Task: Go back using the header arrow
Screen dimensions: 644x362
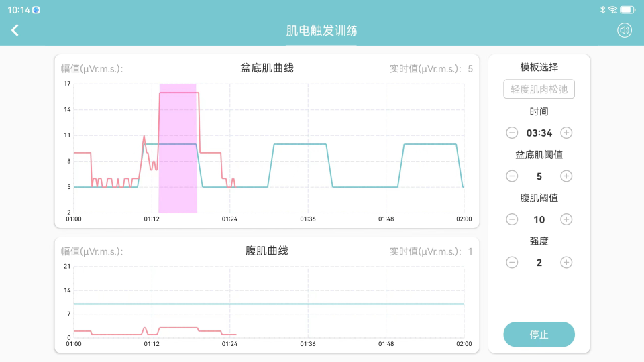Action: [x=15, y=30]
